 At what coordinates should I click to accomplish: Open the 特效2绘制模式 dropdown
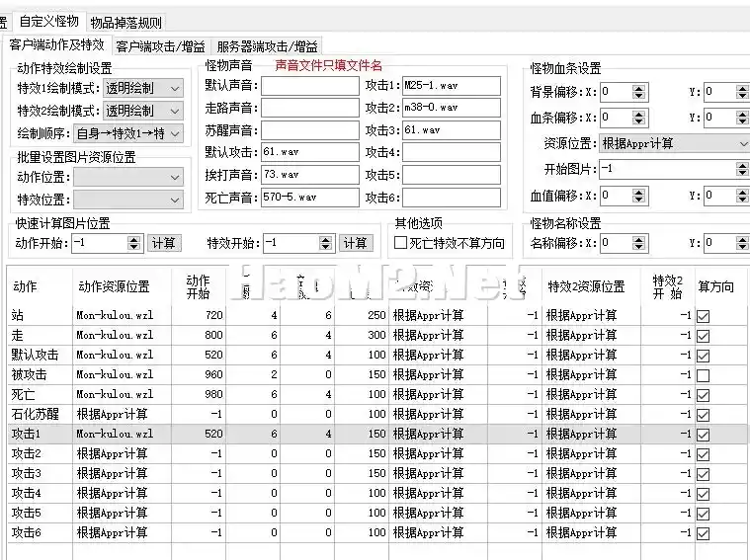tap(143, 111)
